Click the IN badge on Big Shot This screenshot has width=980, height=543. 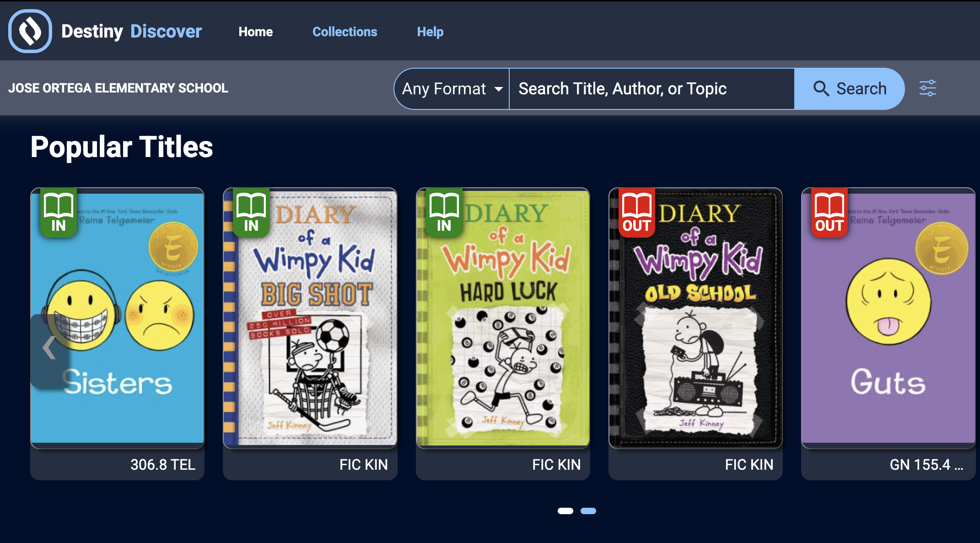coord(251,213)
